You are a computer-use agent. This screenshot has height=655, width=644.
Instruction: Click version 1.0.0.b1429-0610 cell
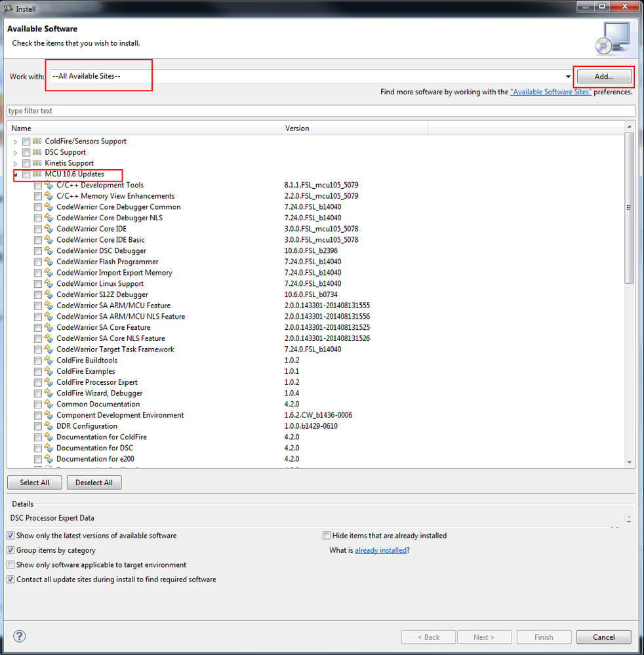[311, 426]
